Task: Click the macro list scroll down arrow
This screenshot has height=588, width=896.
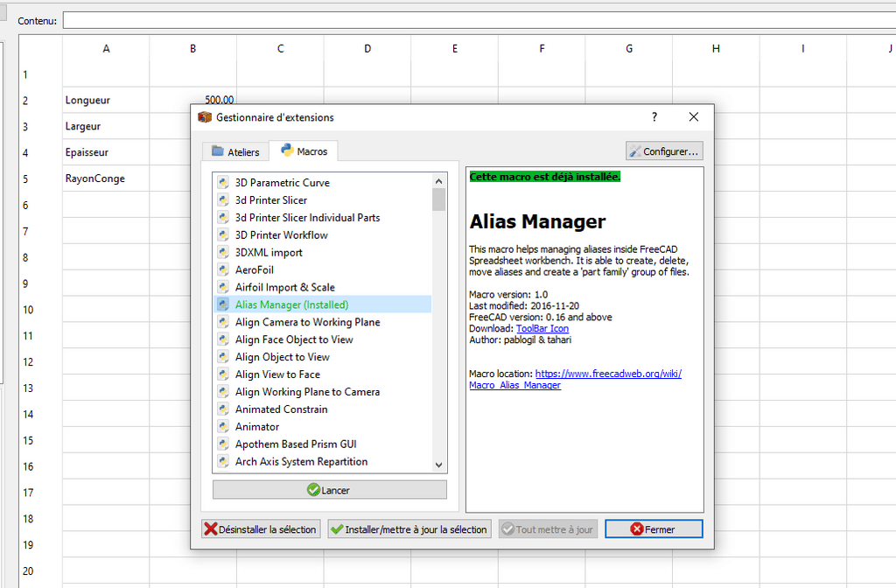Action: [x=439, y=465]
